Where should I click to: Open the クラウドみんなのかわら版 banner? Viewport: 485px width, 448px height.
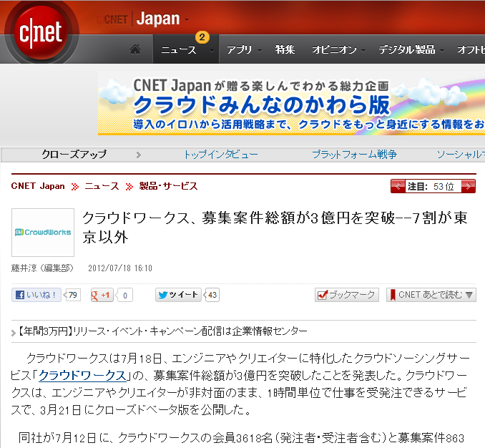(291, 103)
